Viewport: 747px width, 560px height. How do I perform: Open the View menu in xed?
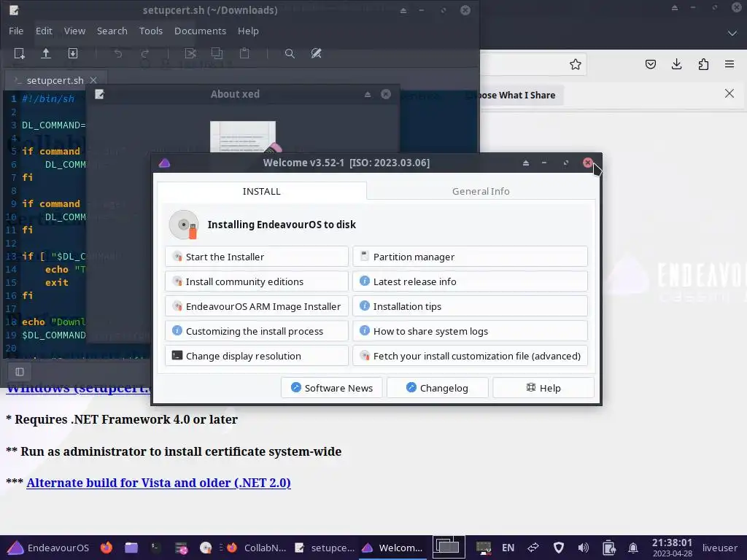tap(75, 31)
